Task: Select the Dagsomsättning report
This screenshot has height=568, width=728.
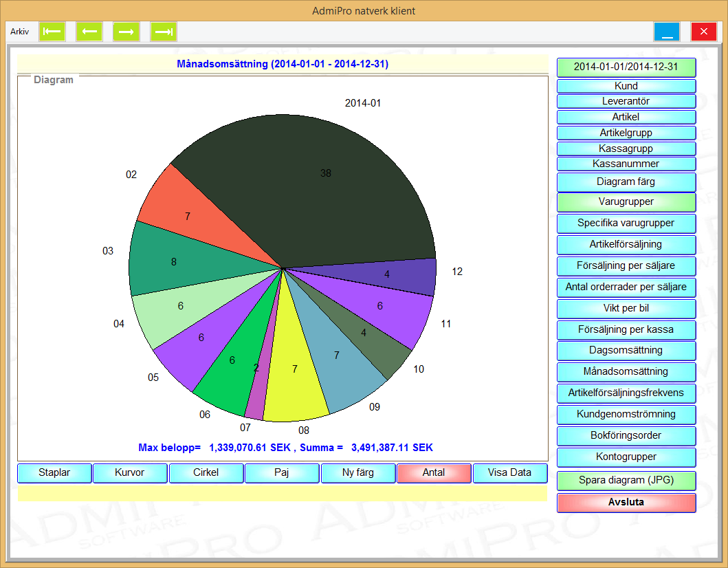Action: 626,351
